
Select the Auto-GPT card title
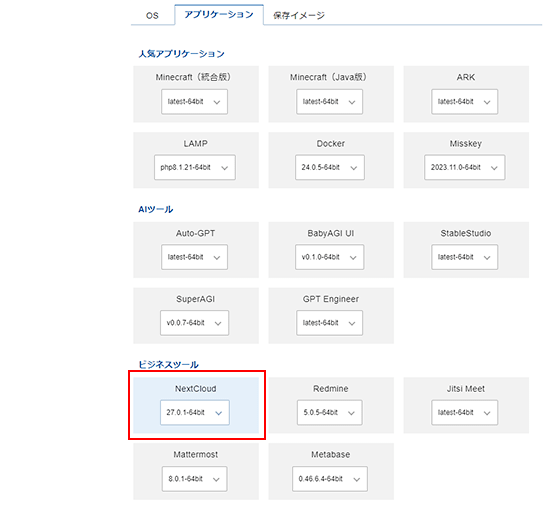195,233
